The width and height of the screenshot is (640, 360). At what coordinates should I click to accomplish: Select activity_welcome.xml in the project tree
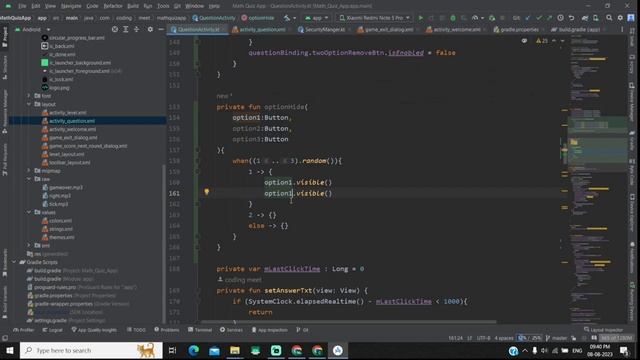[73, 129]
